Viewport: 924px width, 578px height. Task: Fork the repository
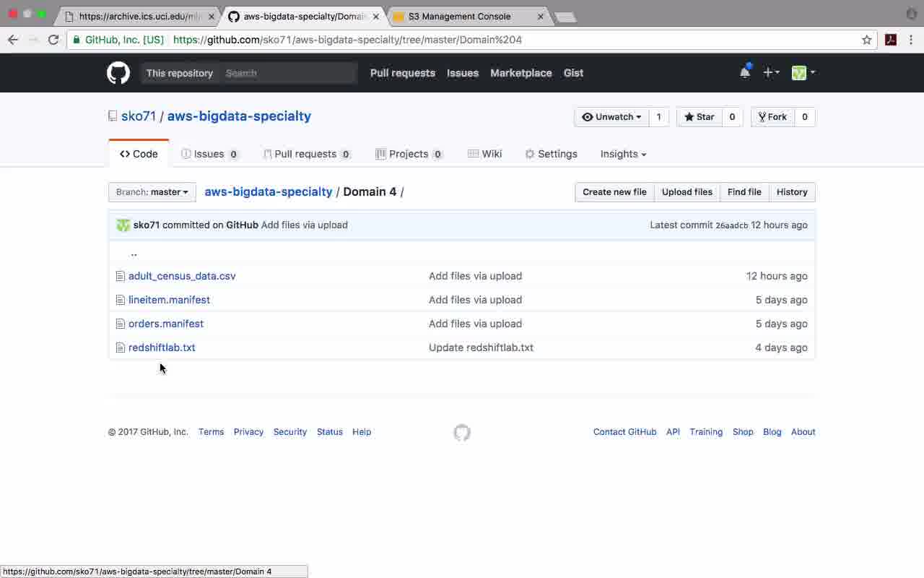pos(772,117)
